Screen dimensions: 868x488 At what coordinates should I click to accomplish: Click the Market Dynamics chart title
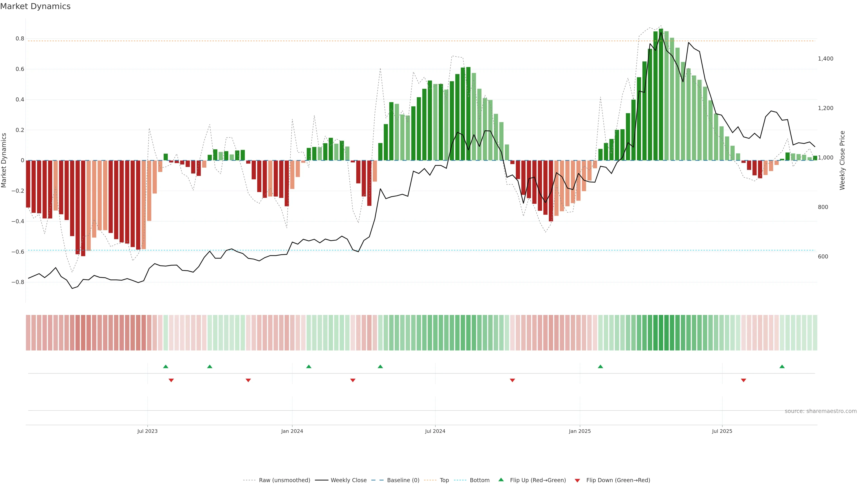click(x=35, y=6)
